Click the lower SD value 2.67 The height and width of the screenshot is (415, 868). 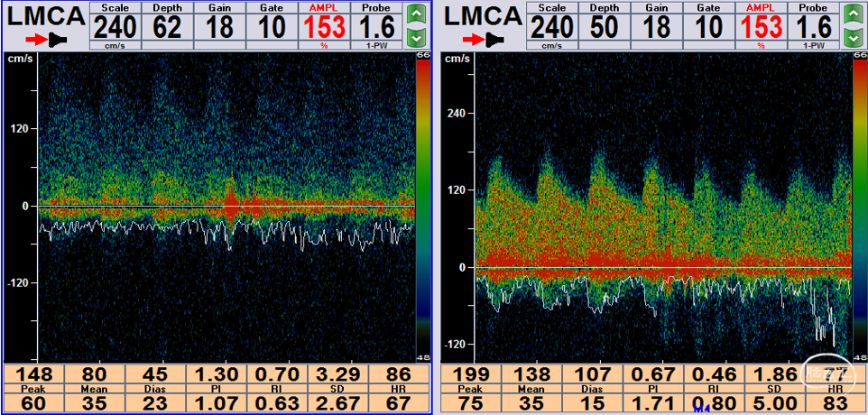(x=337, y=402)
